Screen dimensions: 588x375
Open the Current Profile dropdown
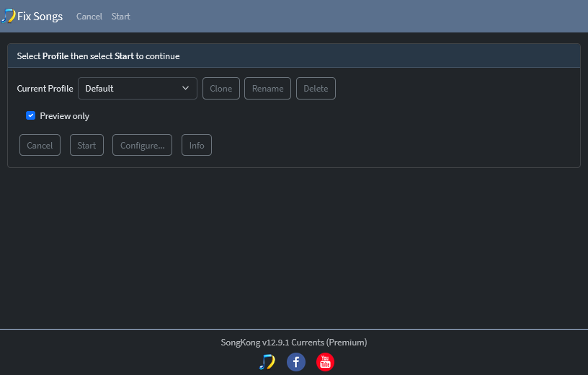(137, 88)
